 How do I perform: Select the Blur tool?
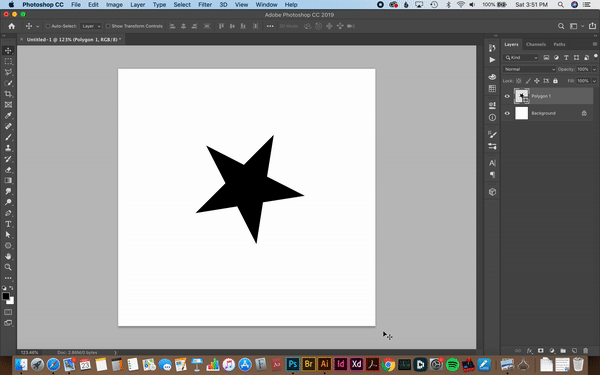point(8,191)
